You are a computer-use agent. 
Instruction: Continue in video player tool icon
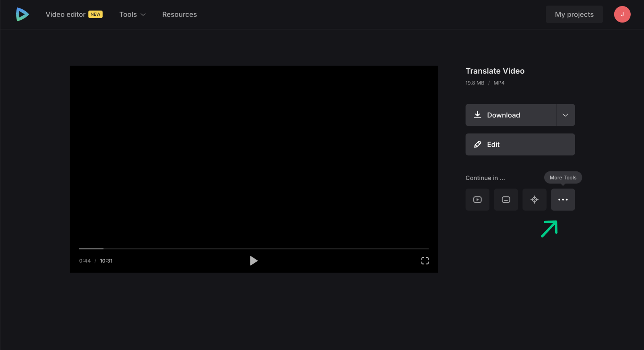pos(477,200)
